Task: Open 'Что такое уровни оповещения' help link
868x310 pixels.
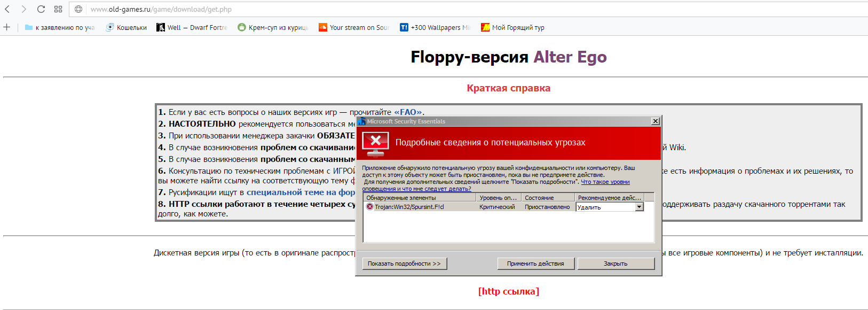Action: tap(605, 182)
